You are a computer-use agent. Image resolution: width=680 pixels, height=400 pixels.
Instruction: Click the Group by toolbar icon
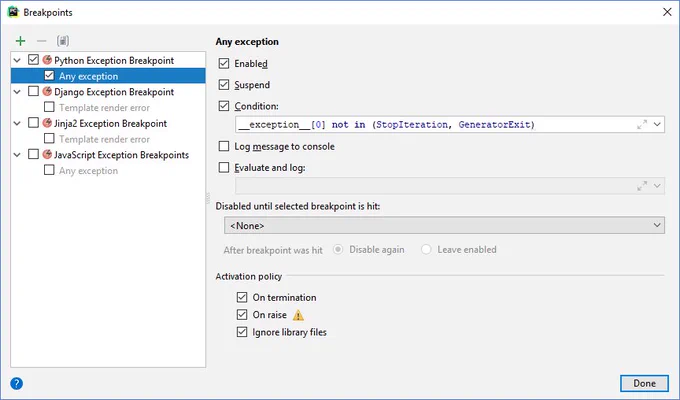click(63, 41)
